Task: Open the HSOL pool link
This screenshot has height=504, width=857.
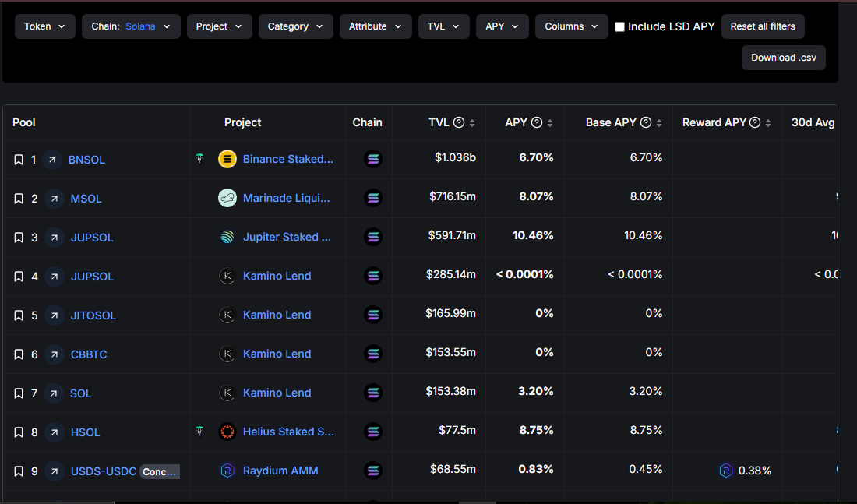Action: coord(85,432)
